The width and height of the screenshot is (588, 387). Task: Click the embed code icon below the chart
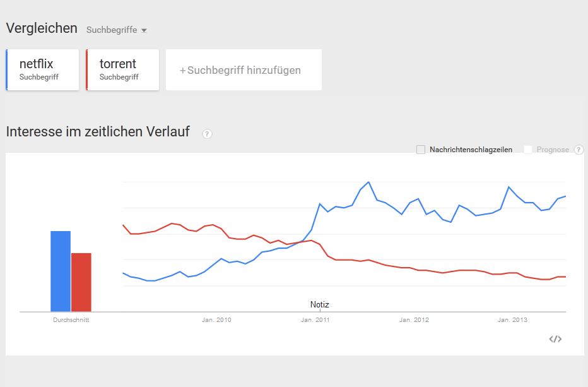click(x=555, y=339)
